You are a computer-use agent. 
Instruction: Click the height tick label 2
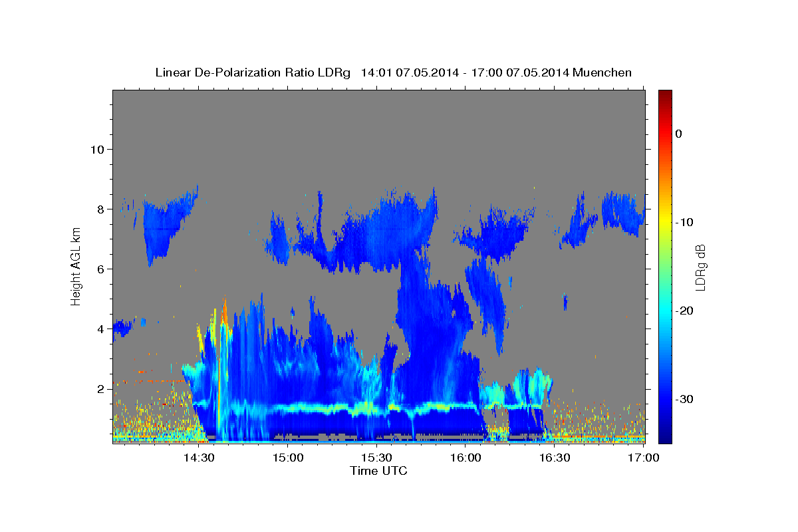tap(102, 389)
